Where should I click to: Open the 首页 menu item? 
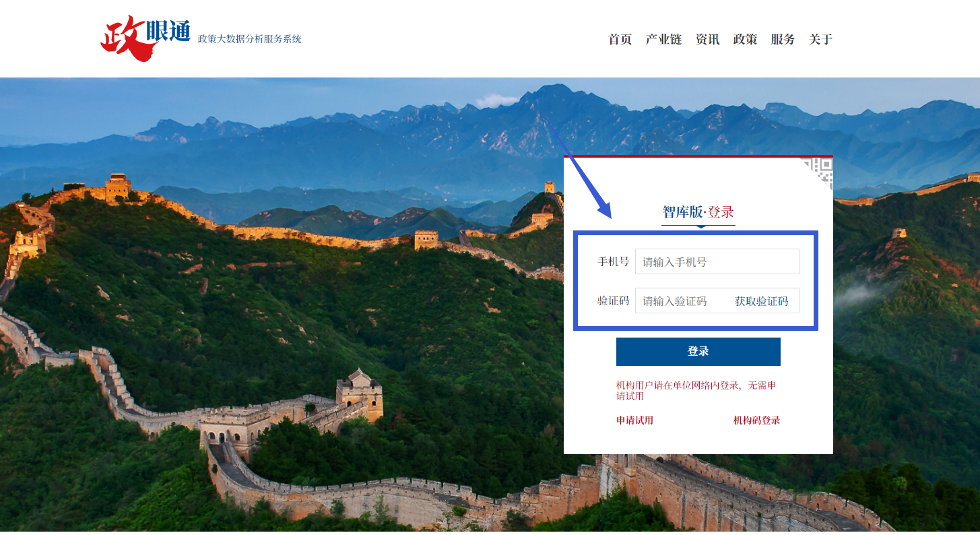point(620,39)
